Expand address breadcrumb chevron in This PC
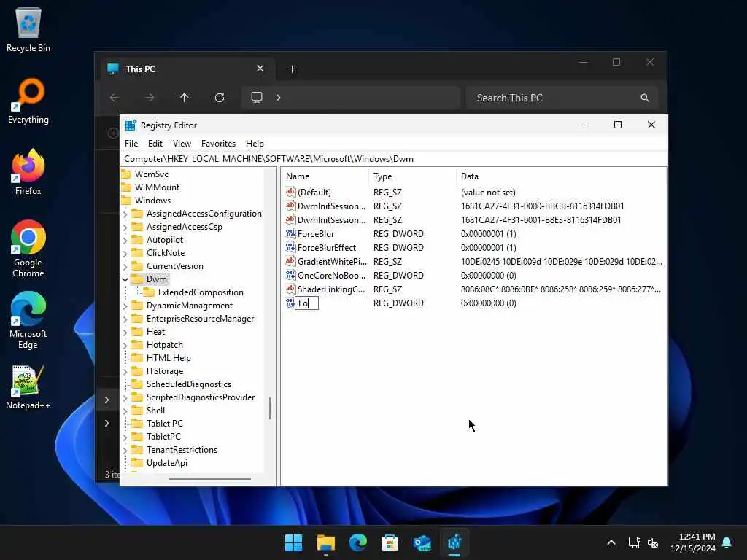The image size is (747, 560). pos(279,98)
